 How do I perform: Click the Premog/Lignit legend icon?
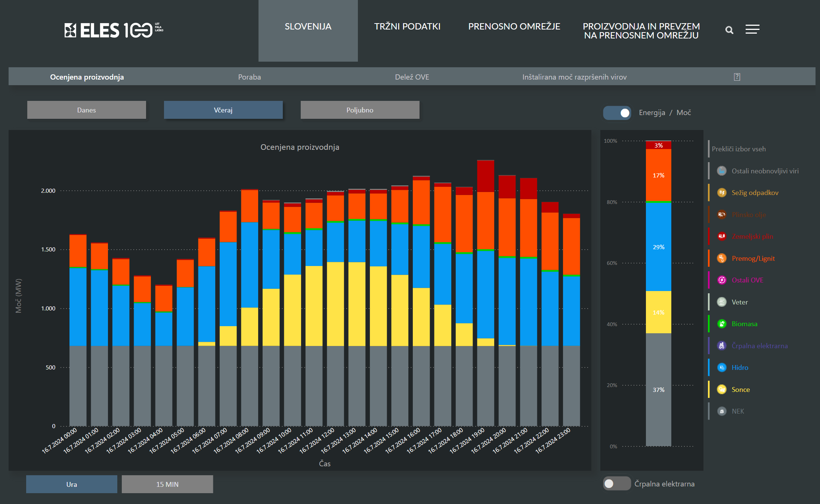pos(721,258)
